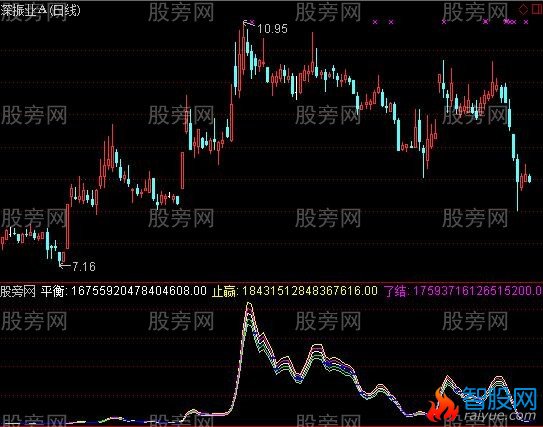Click the 7.16 low price label
This screenshot has height=427, width=543.
tap(84, 266)
